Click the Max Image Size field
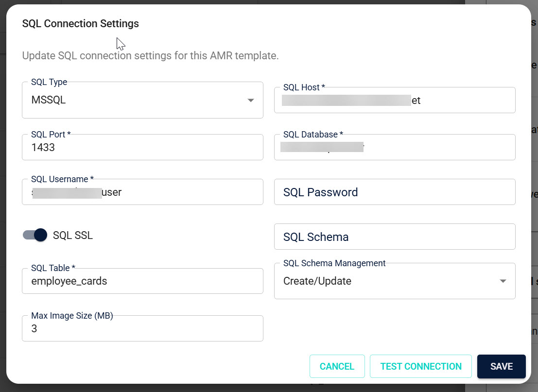Viewport: 538px width, 392px height. [x=142, y=328]
